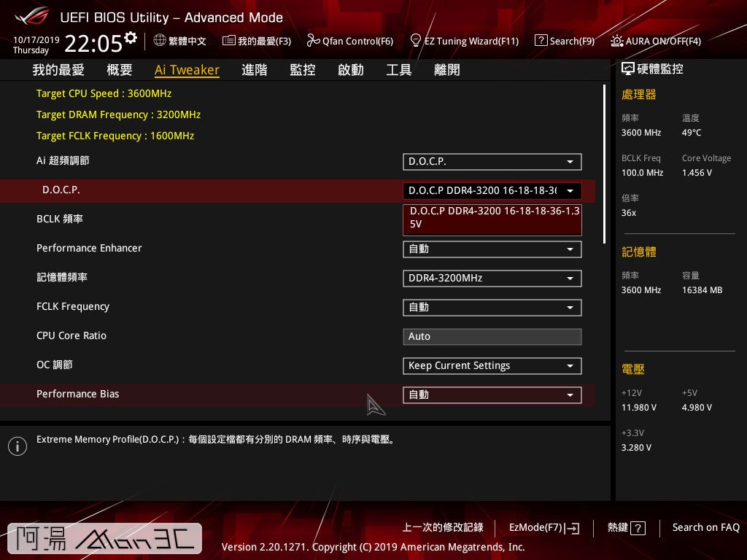
Task: Click Target CPU Speed : 3600MHz text
Action: pyautogui.click(x=104, y=93)
